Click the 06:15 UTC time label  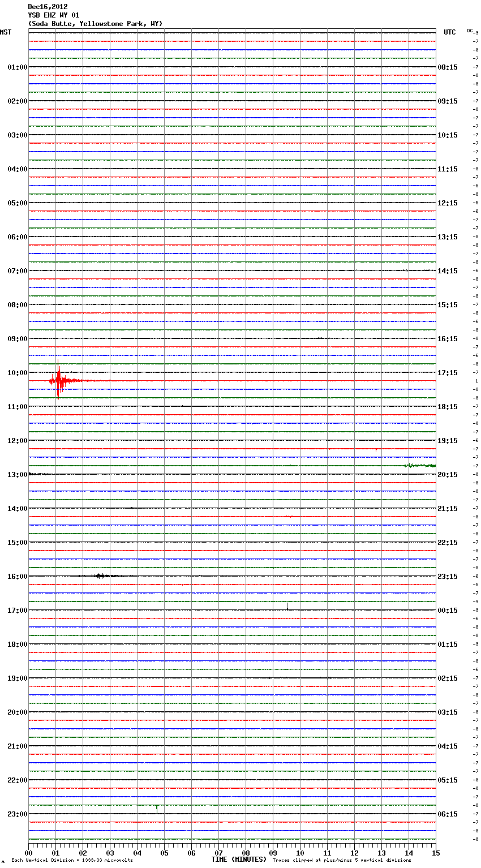coord(448,814)
